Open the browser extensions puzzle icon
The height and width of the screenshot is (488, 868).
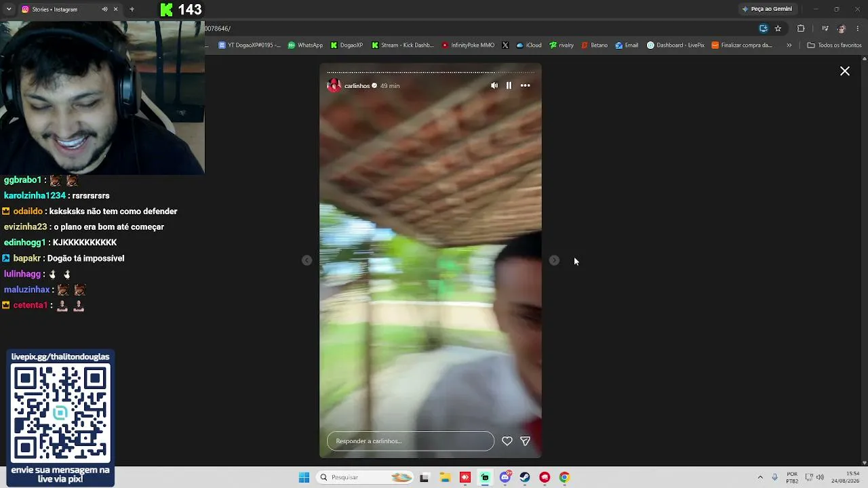tap(801, 28)
